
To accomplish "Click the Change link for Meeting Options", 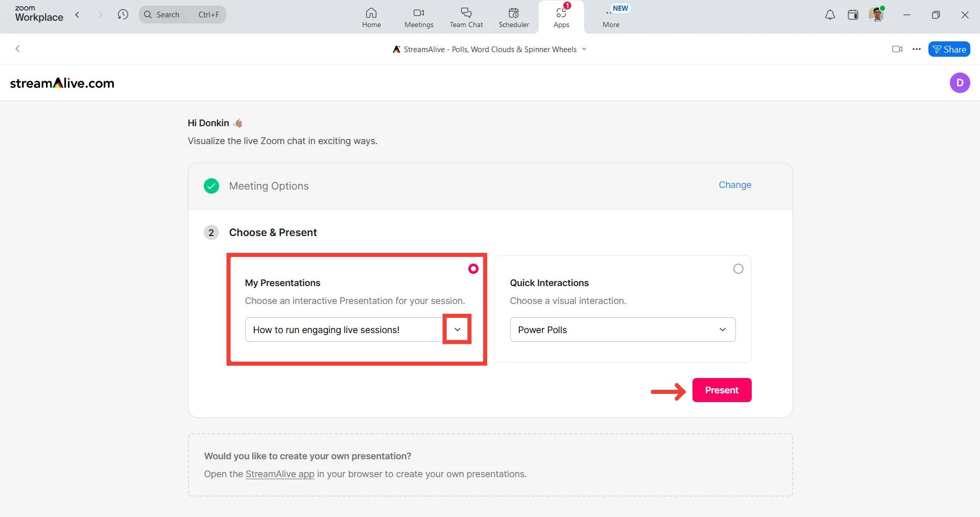I will (735, 185).
